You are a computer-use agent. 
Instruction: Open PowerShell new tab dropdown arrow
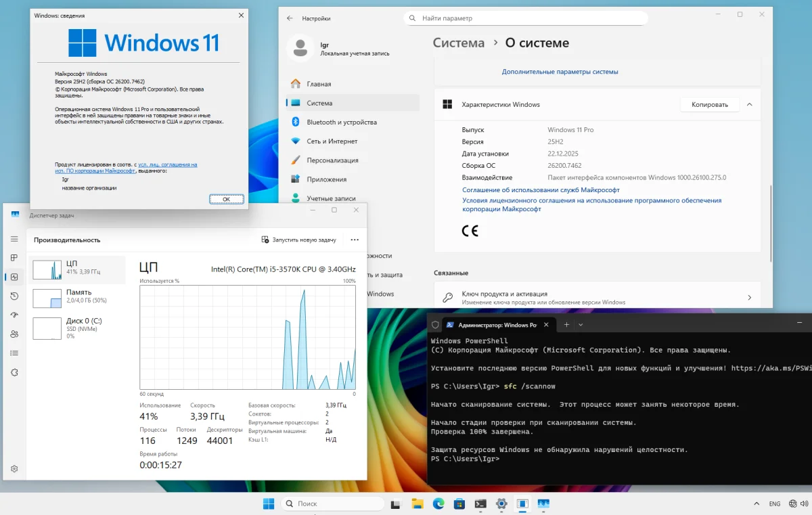581,325
